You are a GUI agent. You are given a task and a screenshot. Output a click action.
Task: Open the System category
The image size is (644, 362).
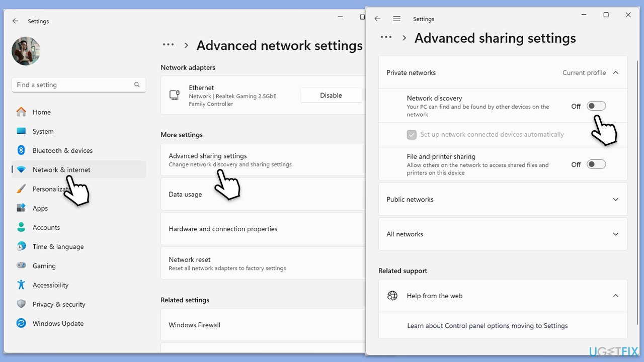tap(78, 131)
